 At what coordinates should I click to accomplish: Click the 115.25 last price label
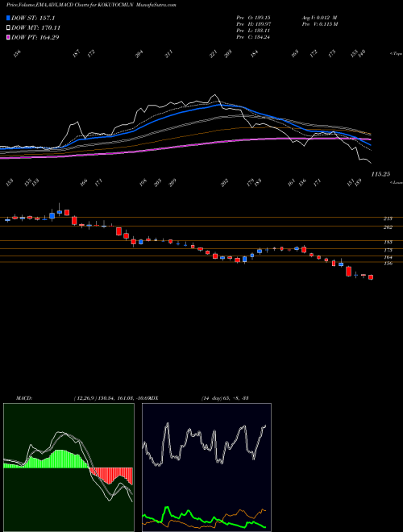pos(380,174)
